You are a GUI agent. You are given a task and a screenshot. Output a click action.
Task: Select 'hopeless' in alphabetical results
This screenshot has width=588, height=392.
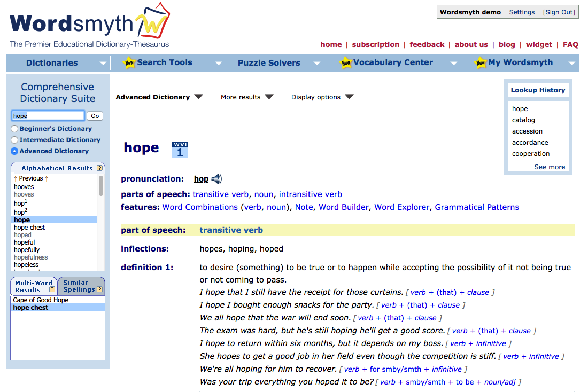pyautogui.click(x=26, y=265)
